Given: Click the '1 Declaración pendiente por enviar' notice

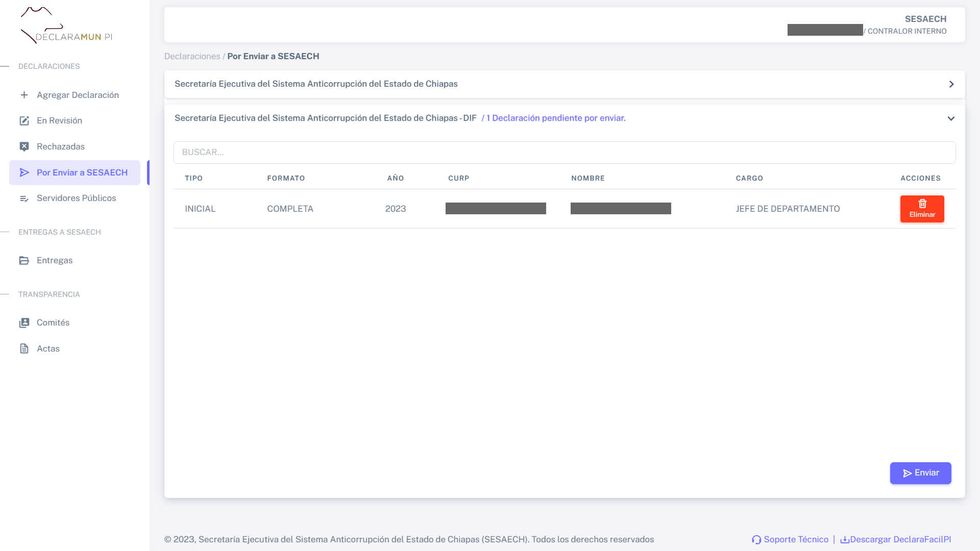Looking at the screenshot, I should tap(554, 118).
